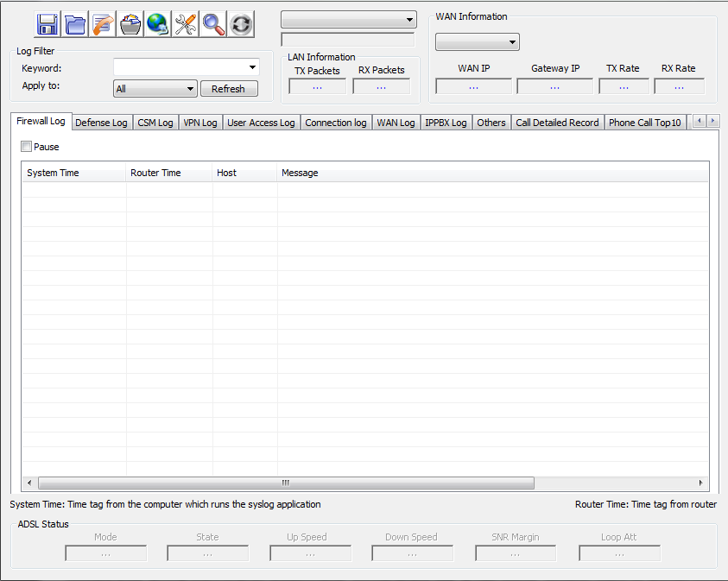This screenshot has width=728, height=581.
Task: Click the magnifying glass search icon
Action: tap(213, 24)
